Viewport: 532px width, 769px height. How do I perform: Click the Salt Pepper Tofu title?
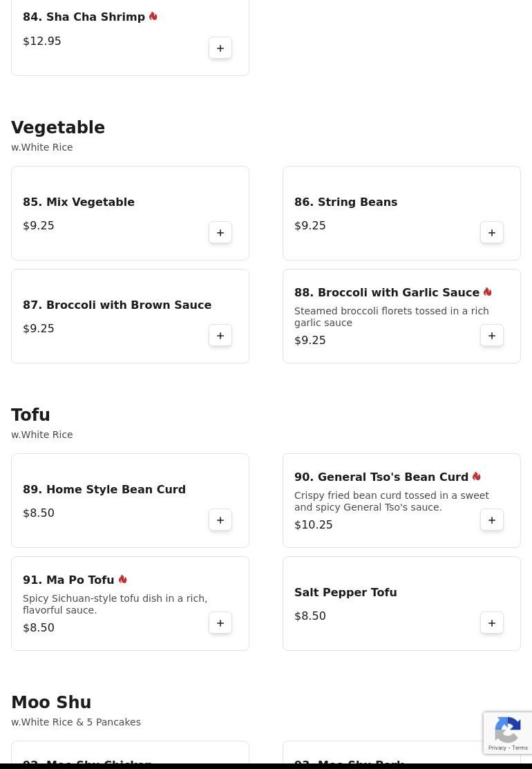click(345, 593)
